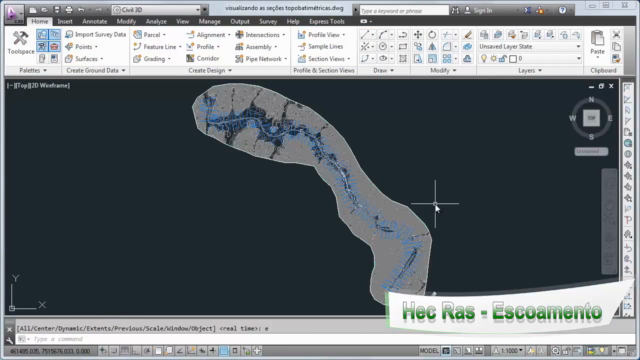Open the Express Tools ribbon tab

[x=327, y=21]
